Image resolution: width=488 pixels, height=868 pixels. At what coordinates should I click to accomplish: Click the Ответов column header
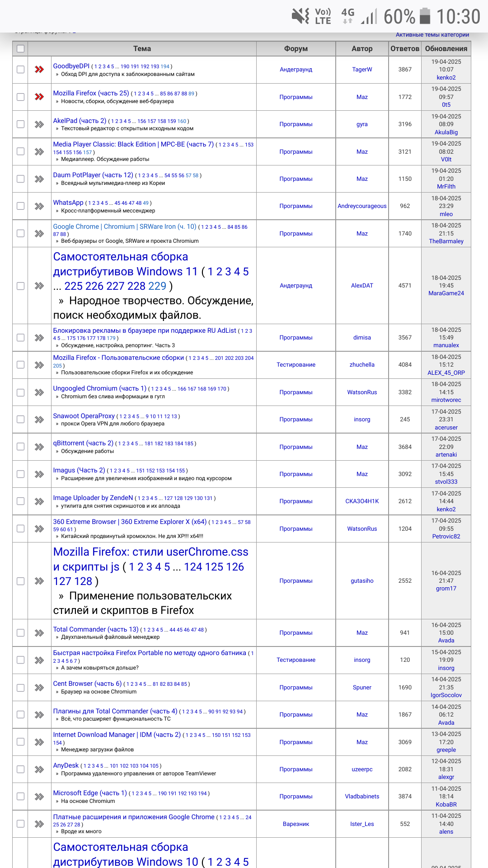405,49
